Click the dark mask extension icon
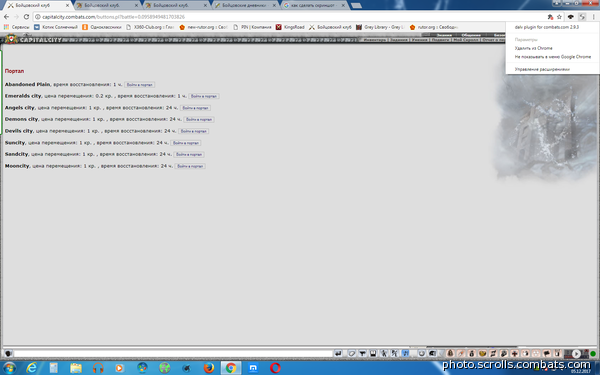This screenshot has height=375, width=600. point(571,17)
